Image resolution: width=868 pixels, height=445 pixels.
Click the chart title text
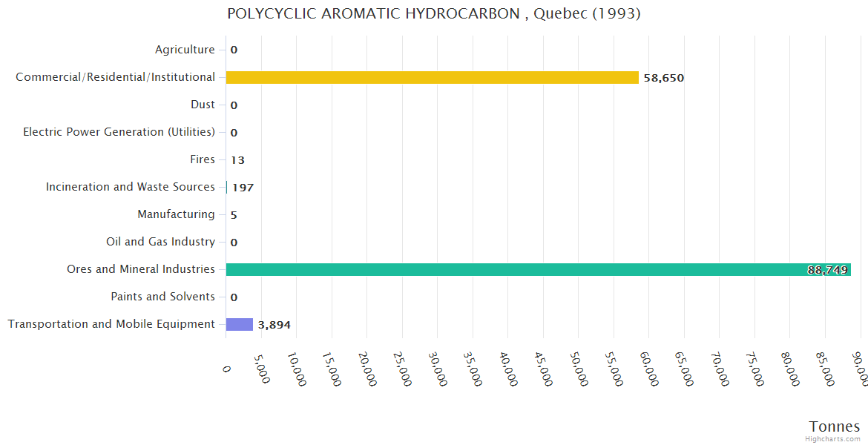pos(433,13)
